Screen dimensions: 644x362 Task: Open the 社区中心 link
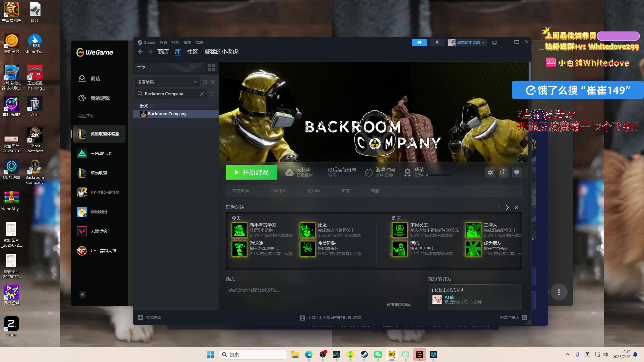278,191
